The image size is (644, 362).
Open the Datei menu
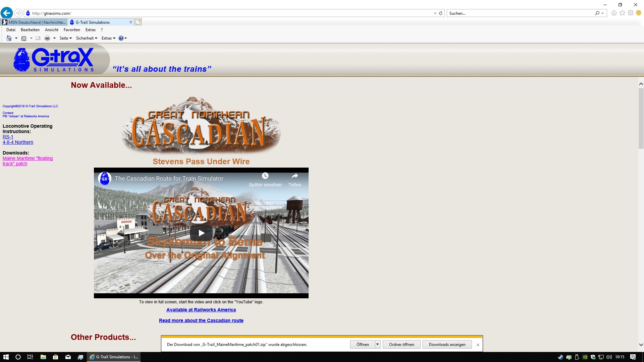(x=11, y=30)
